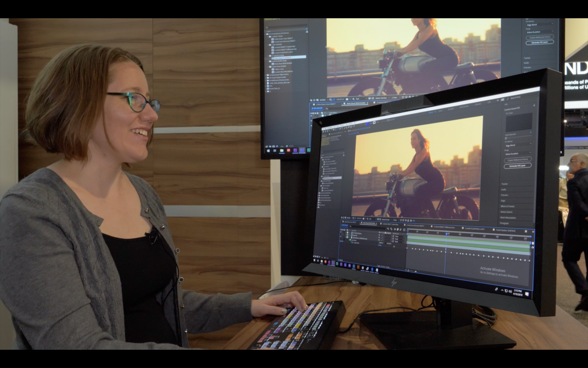Open After Effects icon on rear taskbar
Screen dimensions: 588x368
302,150
